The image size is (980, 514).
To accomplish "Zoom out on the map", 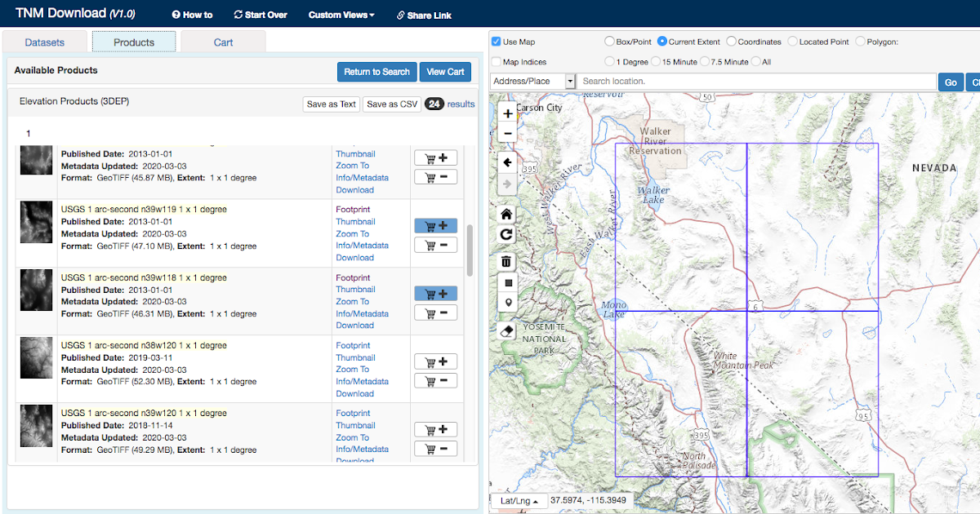I will click(507, 133).
